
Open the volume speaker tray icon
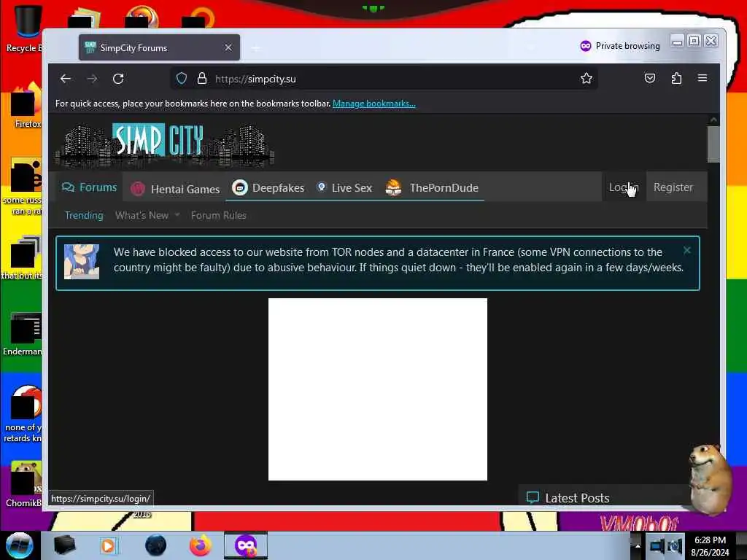[675, 546]
